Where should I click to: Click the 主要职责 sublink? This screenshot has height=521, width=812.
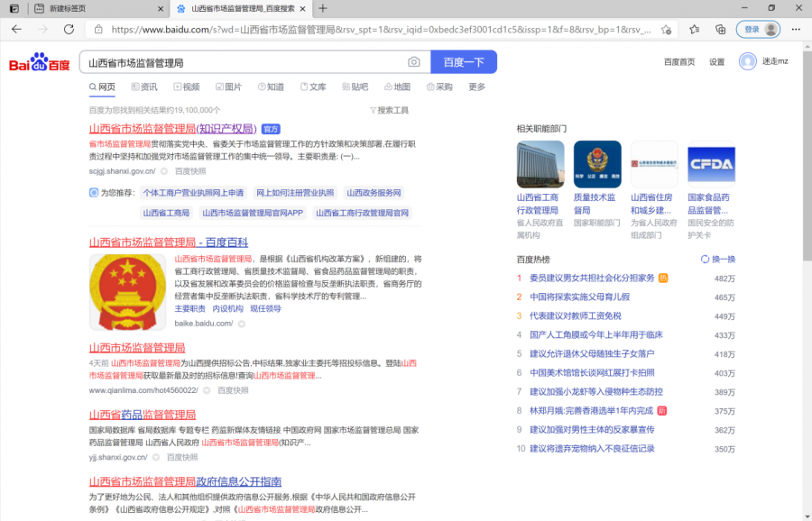pos(190,309)
